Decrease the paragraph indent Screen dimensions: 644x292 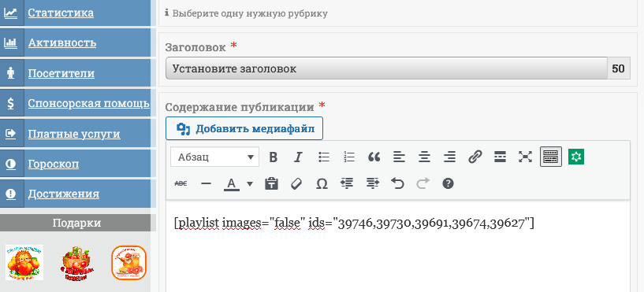coord(347,183)
